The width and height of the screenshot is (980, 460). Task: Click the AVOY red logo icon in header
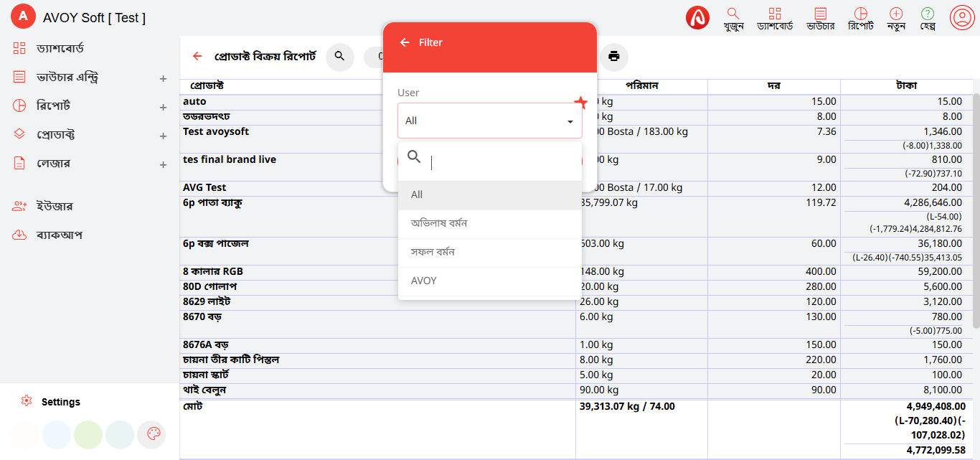point(697,17)
